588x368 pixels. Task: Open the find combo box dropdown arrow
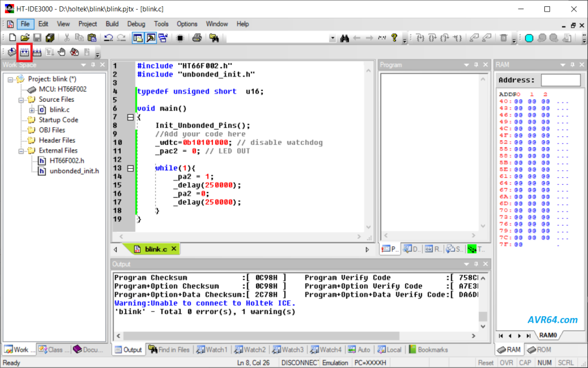(332, 38)
